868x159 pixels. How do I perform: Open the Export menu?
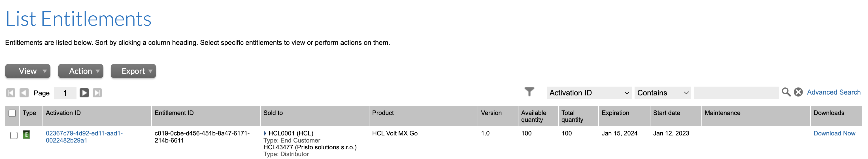pos(133,71)
